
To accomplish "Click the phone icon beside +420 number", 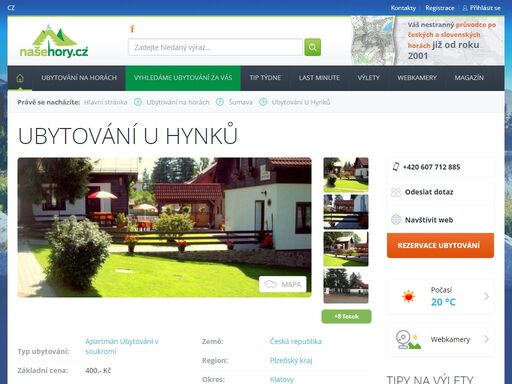I will point(396,167).
